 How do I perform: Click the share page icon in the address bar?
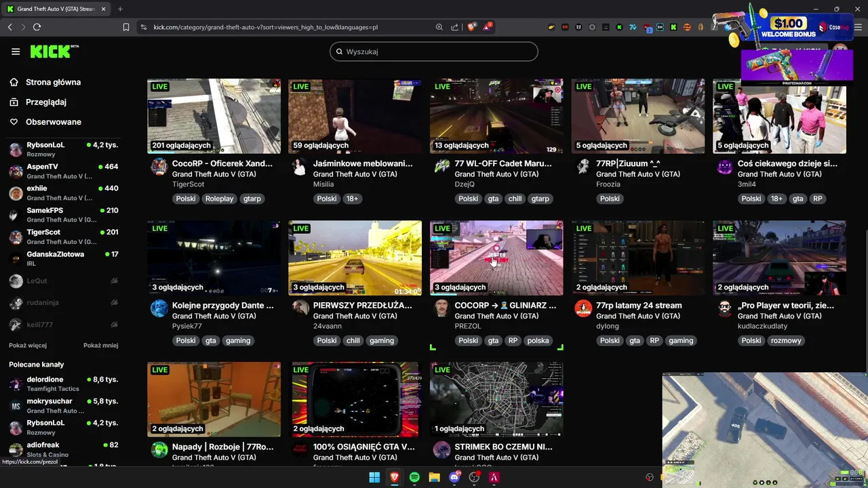coord(454,27)
